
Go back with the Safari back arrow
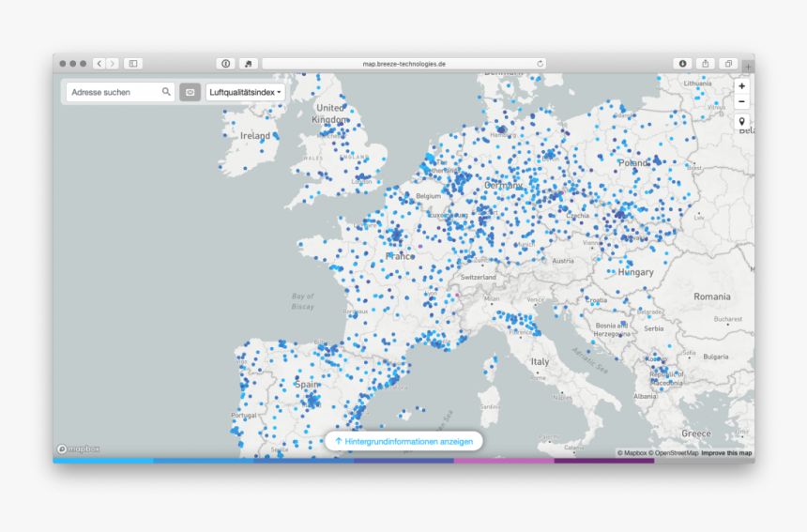tap(99, 64)
